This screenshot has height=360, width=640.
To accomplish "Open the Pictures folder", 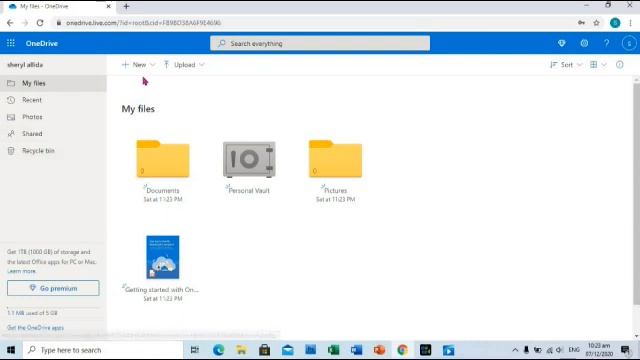I will pyautogui.click(x=335, y=159).
